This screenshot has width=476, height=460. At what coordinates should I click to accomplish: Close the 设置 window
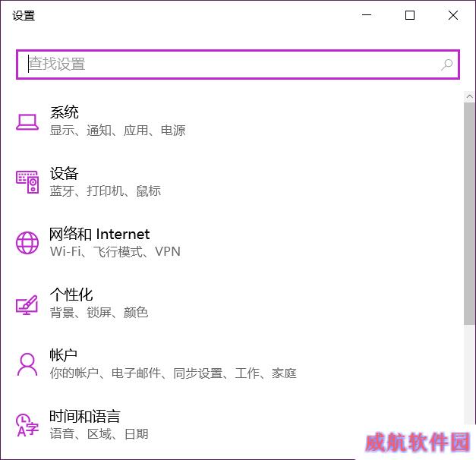[x=453, y=15]
